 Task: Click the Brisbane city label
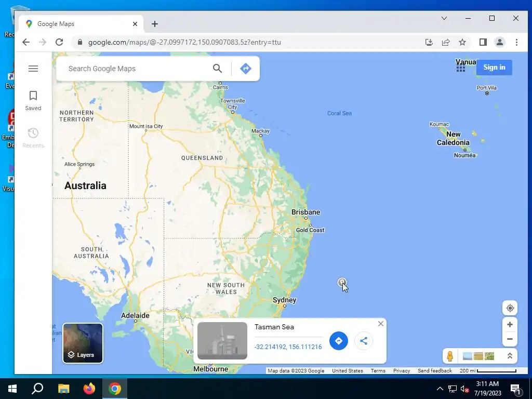pos(305,212)
